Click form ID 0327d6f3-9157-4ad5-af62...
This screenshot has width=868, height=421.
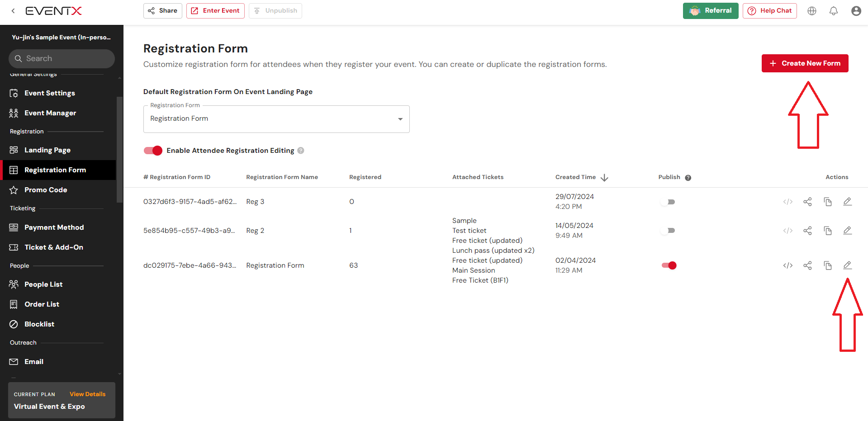pyautogui.click(x=190, y=202)
